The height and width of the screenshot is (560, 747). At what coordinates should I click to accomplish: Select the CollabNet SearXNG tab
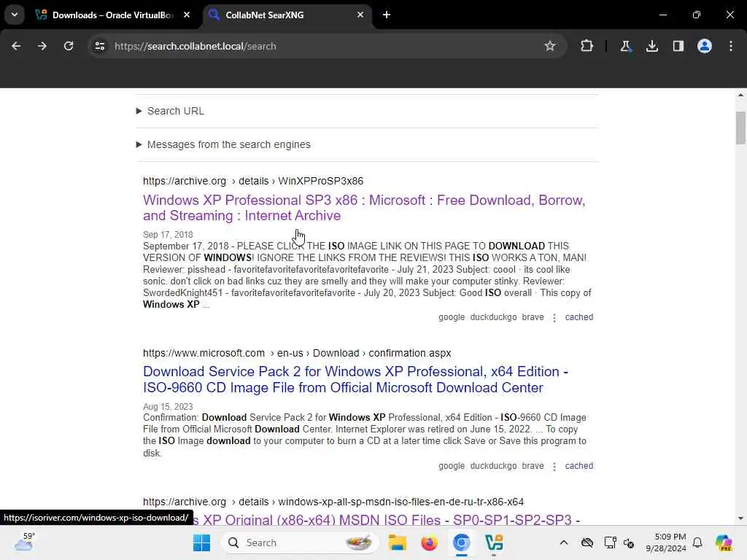click(287, 15)
